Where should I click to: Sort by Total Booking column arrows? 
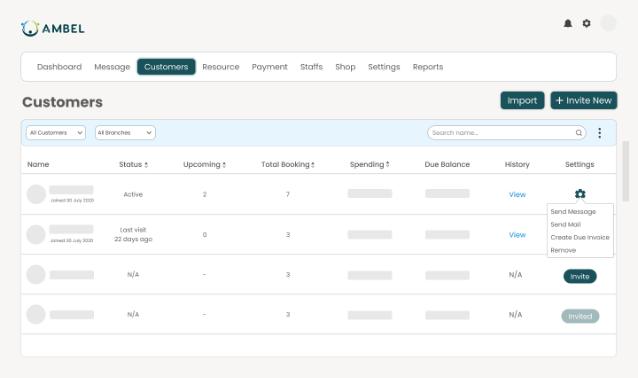[x=313, y=165]
